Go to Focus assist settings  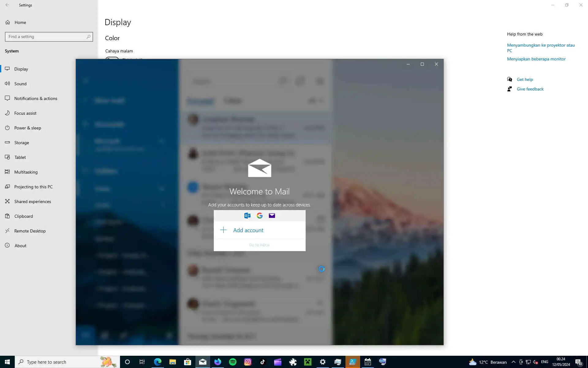25,113
